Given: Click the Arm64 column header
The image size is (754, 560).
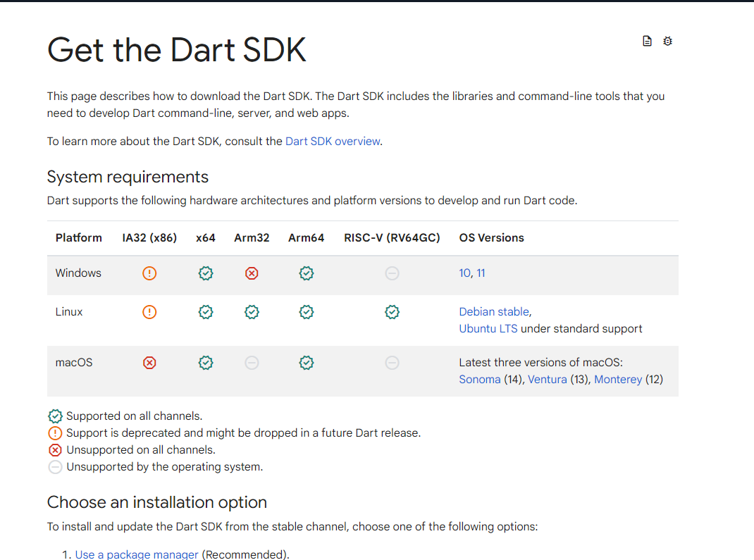Looking at the screenshot, I should pyautogui.click(x=307, y=238).
